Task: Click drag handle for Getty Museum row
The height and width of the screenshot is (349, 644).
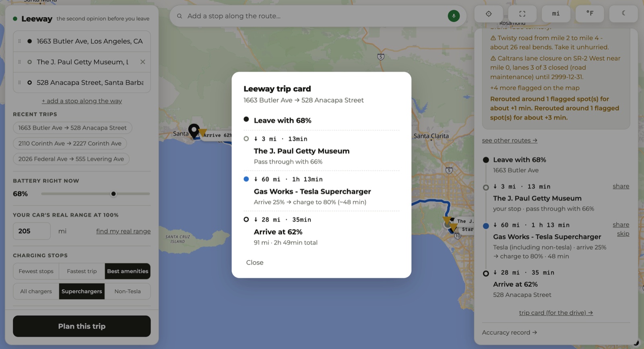Action: 19,62
